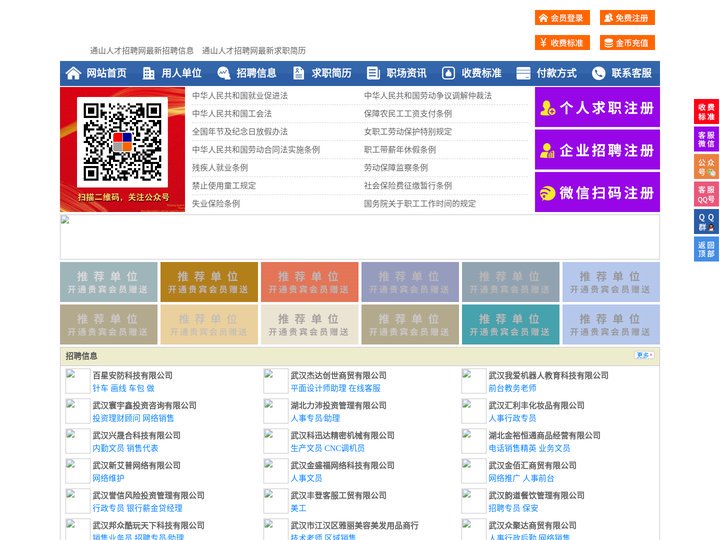Open company 武汉科迅达精密机械有限公司
Image resolution: width=720 pixels, height=540 pixels.
tap(343, 435)
